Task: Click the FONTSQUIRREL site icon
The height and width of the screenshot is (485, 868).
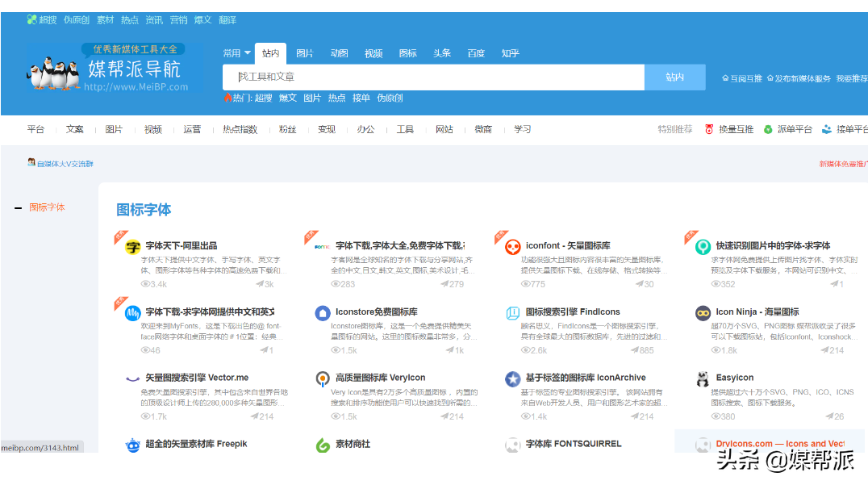Action: pos(512,445)
